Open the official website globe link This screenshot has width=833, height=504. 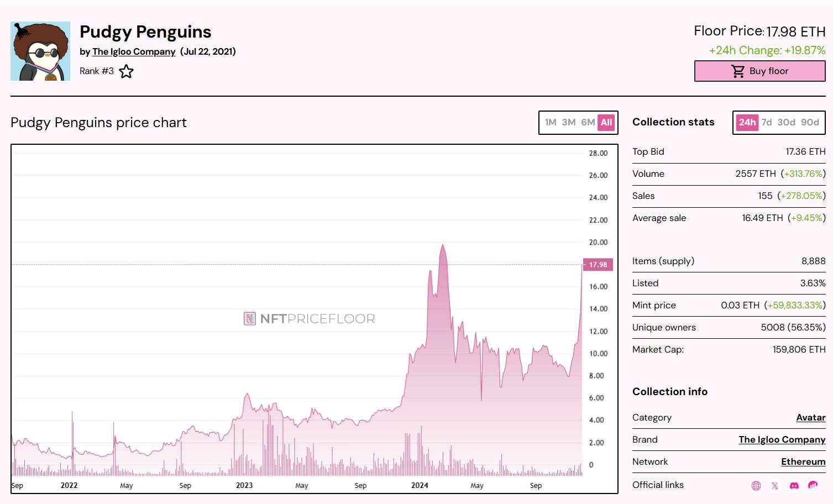pos(756,486)
